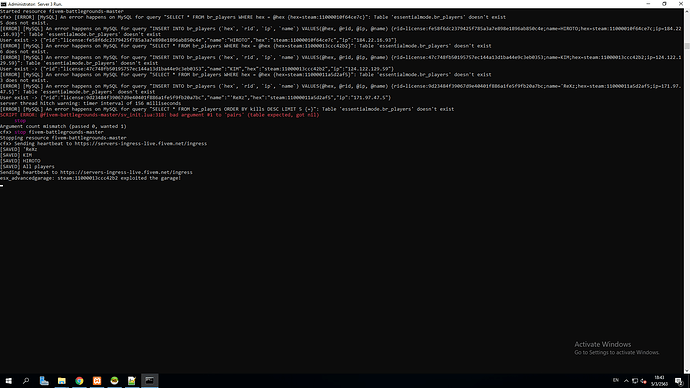Click 'Stopping resource fivem-battlegrounds-master' line

click(63, 138)
